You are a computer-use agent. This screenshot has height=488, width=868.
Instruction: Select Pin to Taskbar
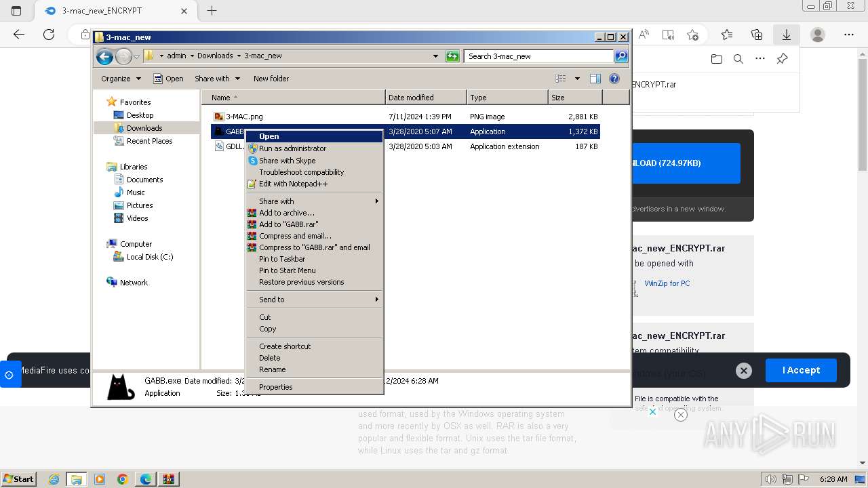click(315, 259)
